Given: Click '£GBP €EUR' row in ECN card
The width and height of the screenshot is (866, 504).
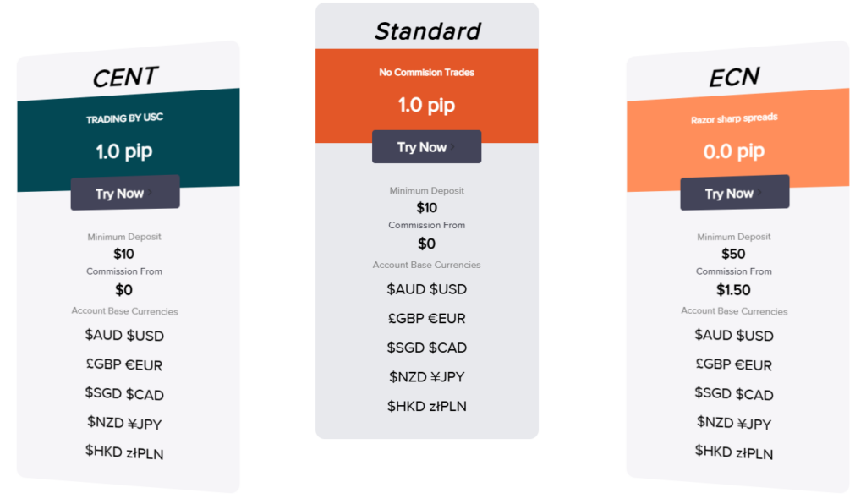Looking at the screenshot, I should point(734,365).
